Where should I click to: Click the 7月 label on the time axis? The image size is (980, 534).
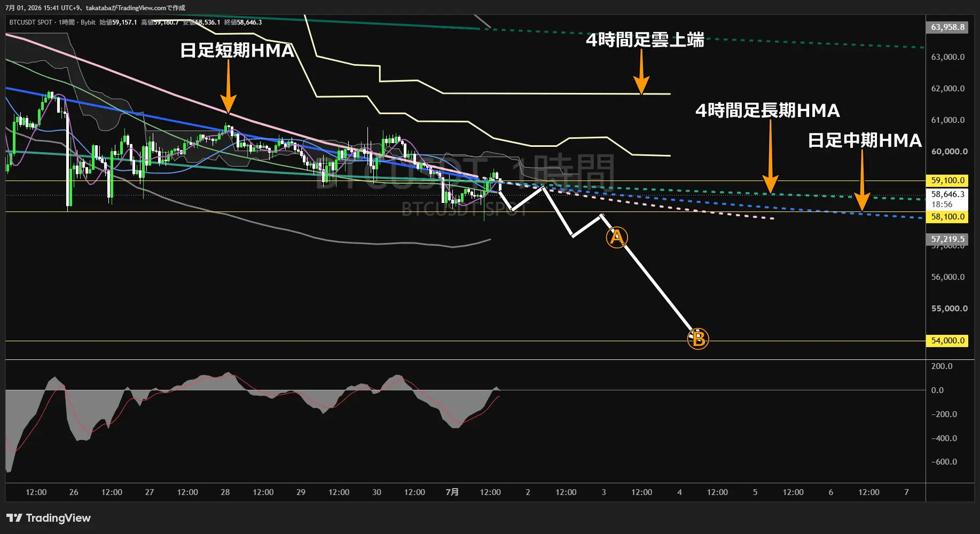coord(452,492)
